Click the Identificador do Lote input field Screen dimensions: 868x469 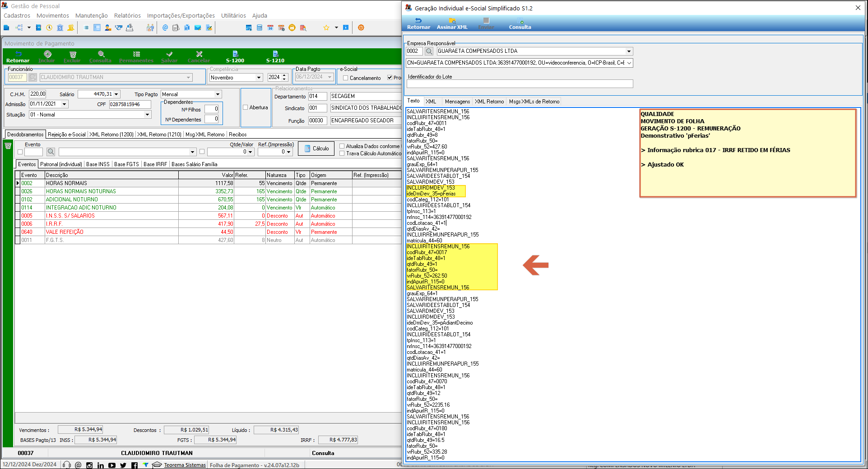[x=519, y=84]
